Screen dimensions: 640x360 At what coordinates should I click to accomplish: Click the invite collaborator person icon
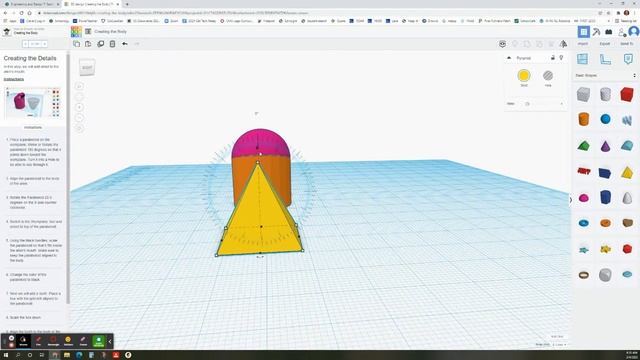[x=622, y=31]
